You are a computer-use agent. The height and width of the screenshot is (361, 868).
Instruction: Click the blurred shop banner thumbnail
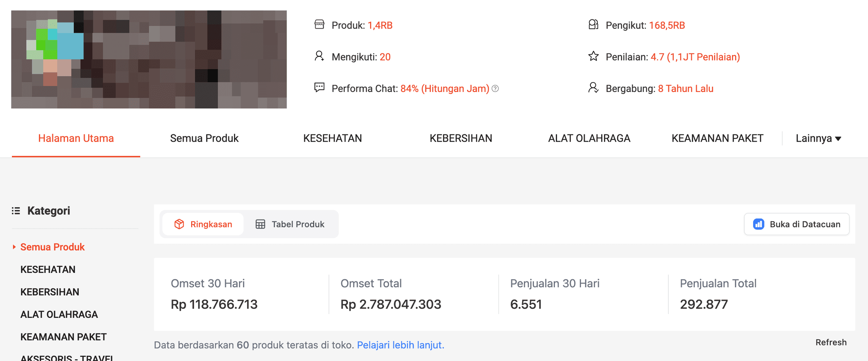pos(149,59)
